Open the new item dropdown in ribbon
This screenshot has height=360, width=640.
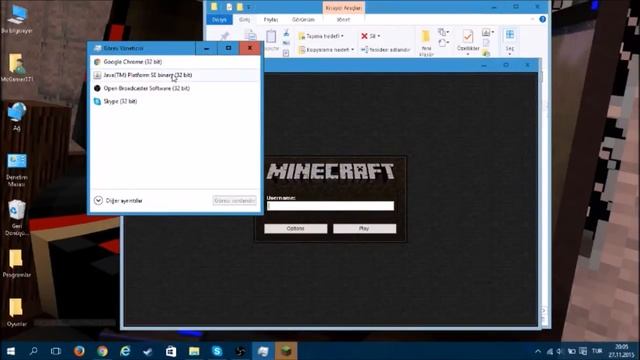pyautogui.click(x=444, y=32)
